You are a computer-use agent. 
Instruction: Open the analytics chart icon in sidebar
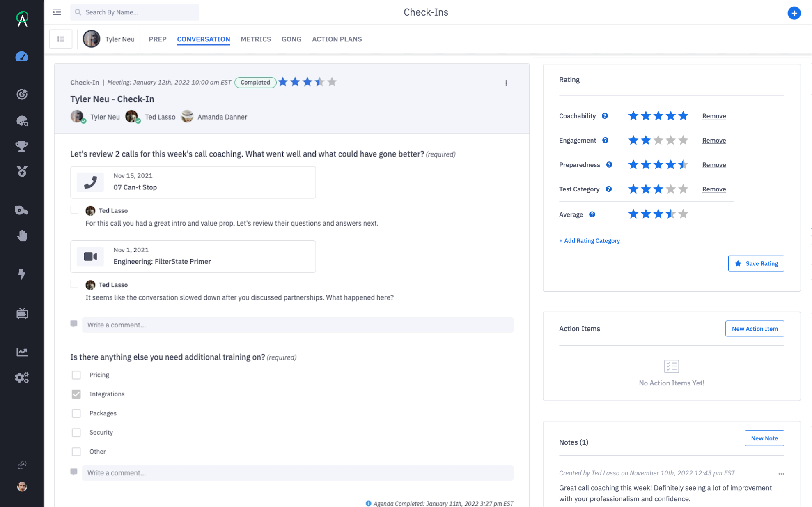22,352
